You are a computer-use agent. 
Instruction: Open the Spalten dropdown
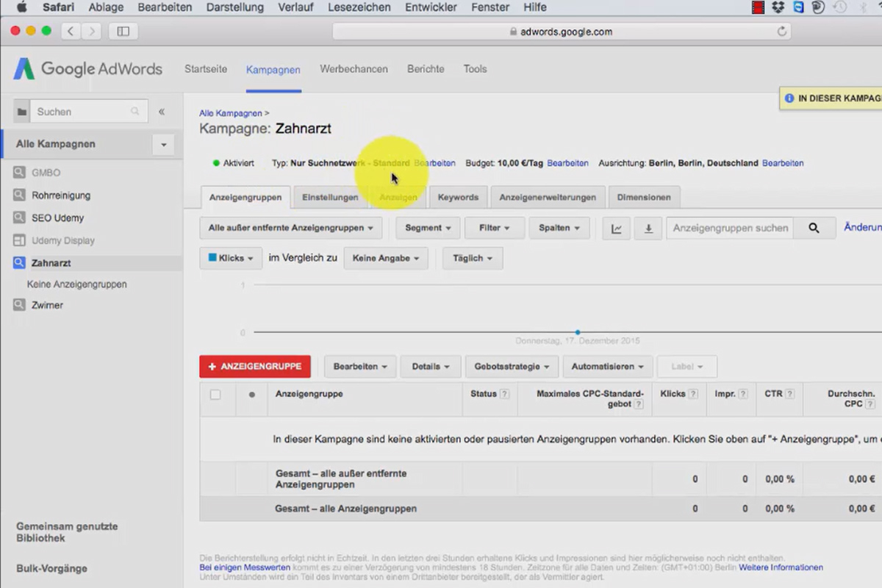click(559, 229)
